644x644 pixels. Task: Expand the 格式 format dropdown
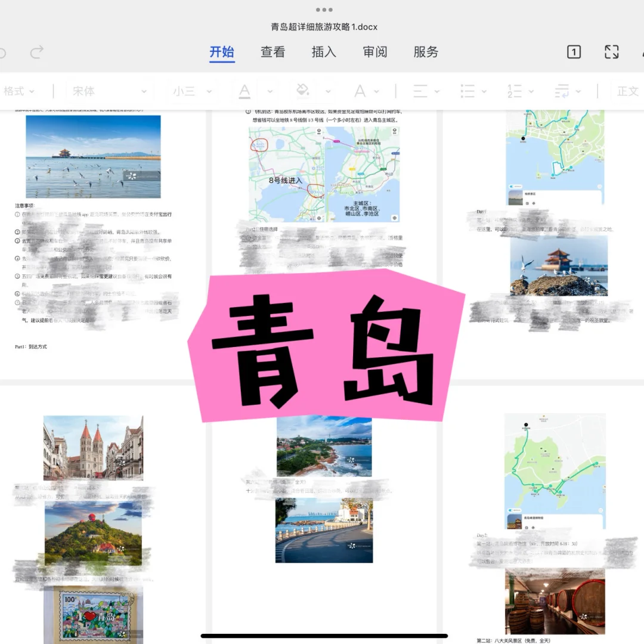point(20,91)
